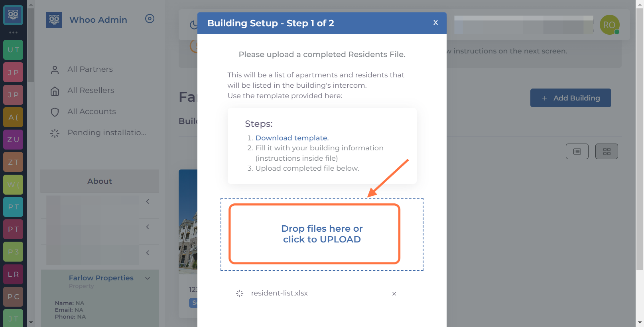
Task: Open All Accounts menu item
Action: point(92,112)
